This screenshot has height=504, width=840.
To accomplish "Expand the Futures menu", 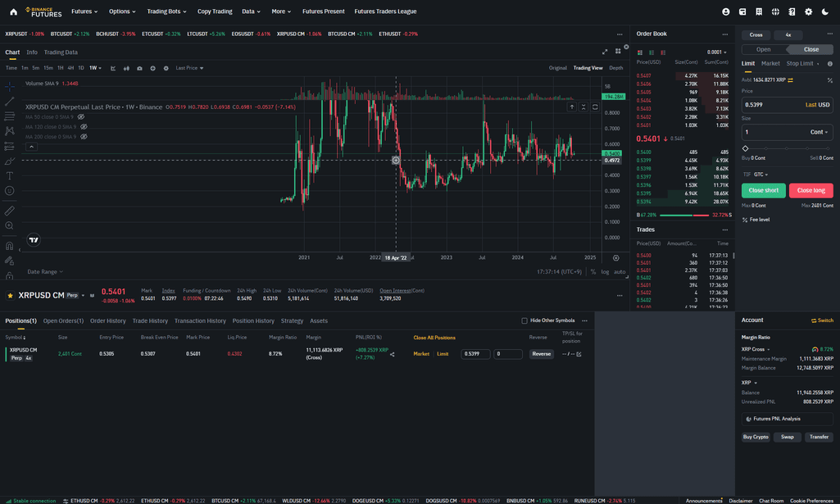I will click(x=84, y=11).
